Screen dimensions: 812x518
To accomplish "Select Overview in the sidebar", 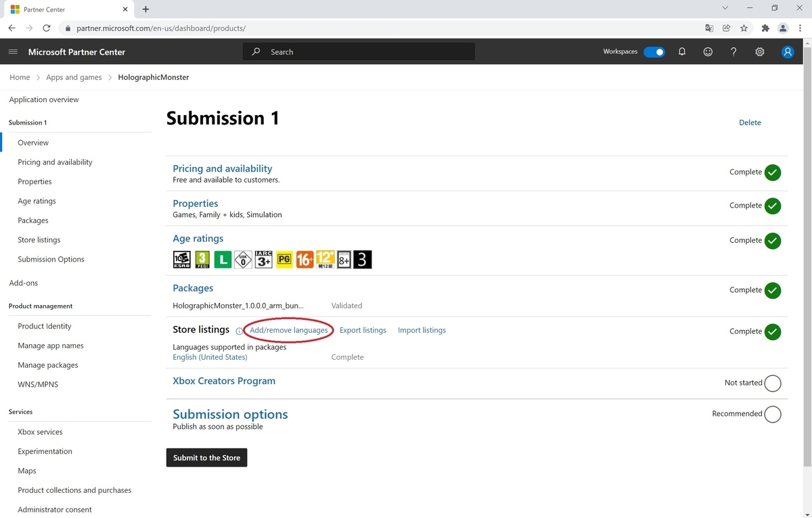I will 33,143.
